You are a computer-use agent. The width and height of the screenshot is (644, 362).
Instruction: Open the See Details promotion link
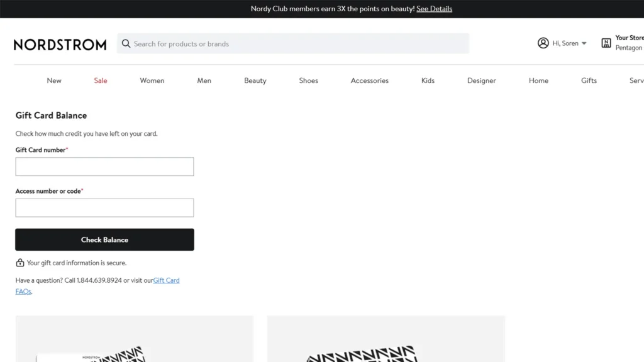pyautogui.click(x=434, y=8)
